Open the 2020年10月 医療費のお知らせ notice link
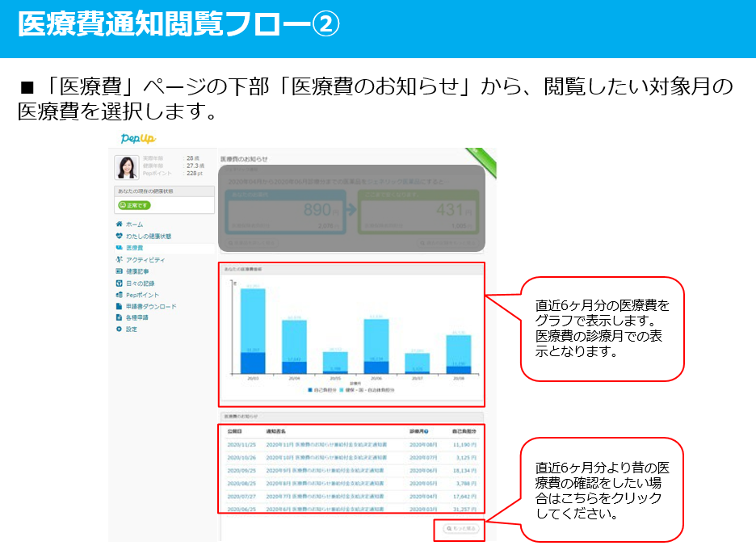The height and width of the screenshot is (554, 756). 325,458
